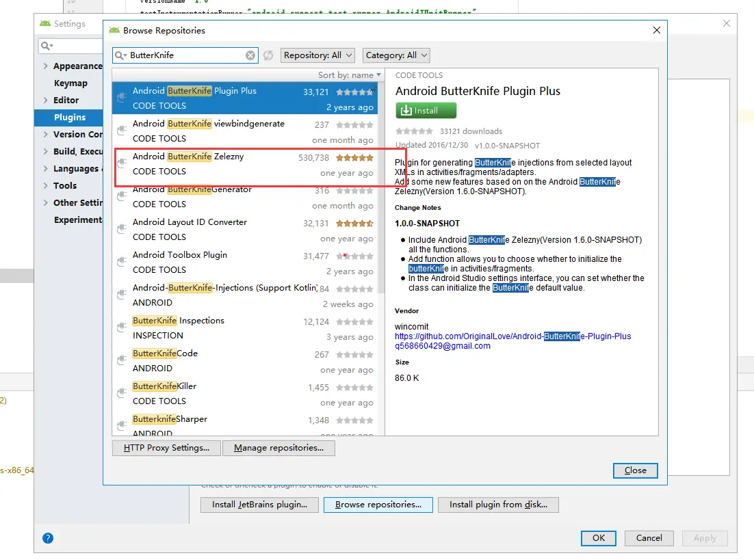Image resolution: width=754 pixels, height=560 pixels.
Task: Expand the Appearance settings section
Action: tap(46, 66)
